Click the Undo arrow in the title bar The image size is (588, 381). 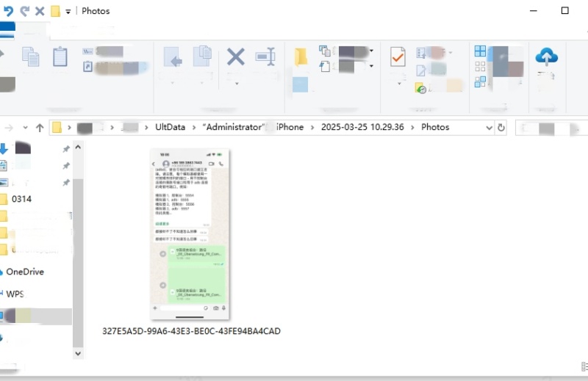point(8,11)
